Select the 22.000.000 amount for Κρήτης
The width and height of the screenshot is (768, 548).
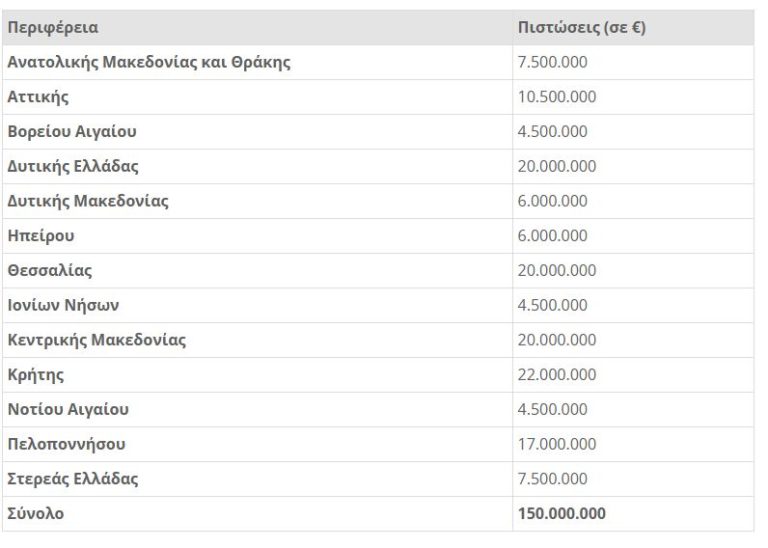click(556, 375)
